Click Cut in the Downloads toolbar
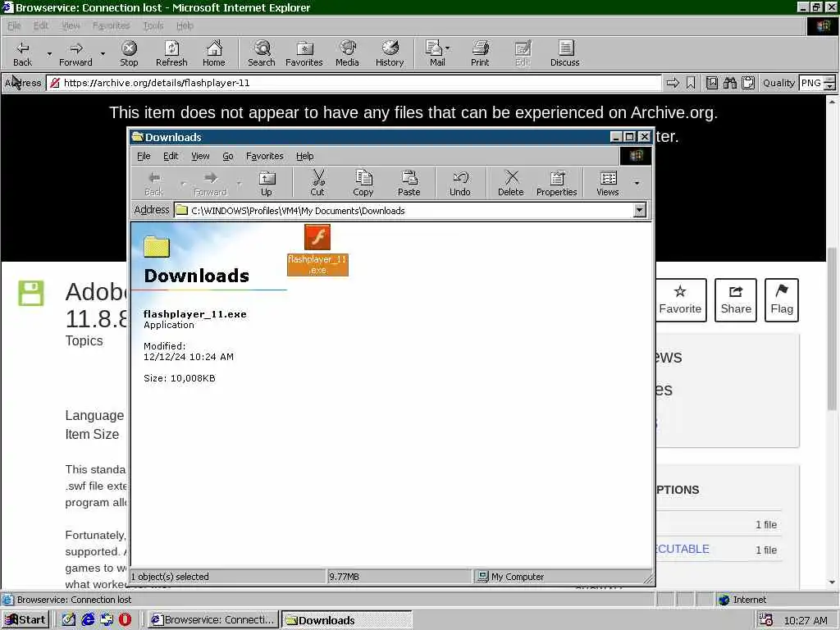The image size is (840, 630). [x=317, y=183]
